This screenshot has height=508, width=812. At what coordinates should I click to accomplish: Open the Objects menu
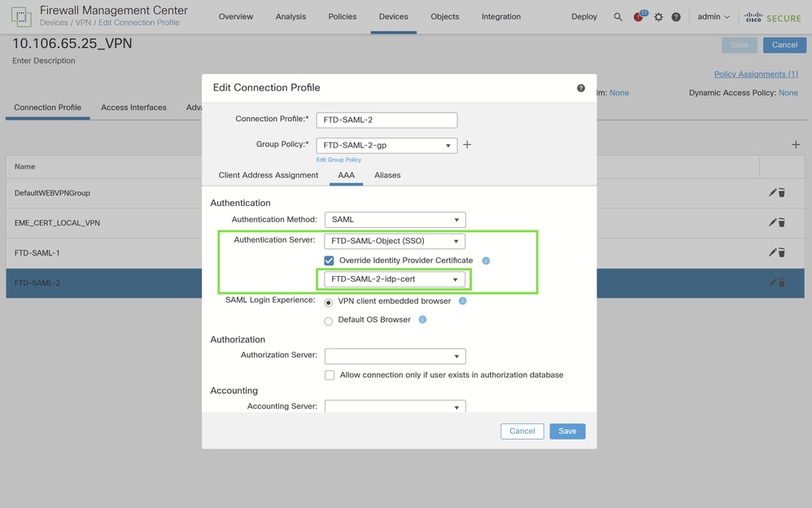coord(445,16)
